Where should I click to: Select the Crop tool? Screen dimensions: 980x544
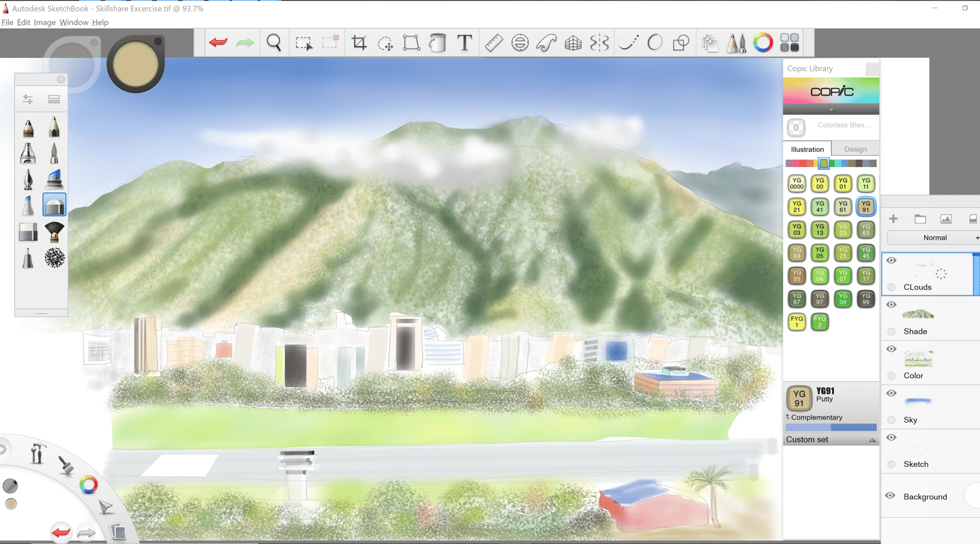pyautogui.click(x=359, y=43)
